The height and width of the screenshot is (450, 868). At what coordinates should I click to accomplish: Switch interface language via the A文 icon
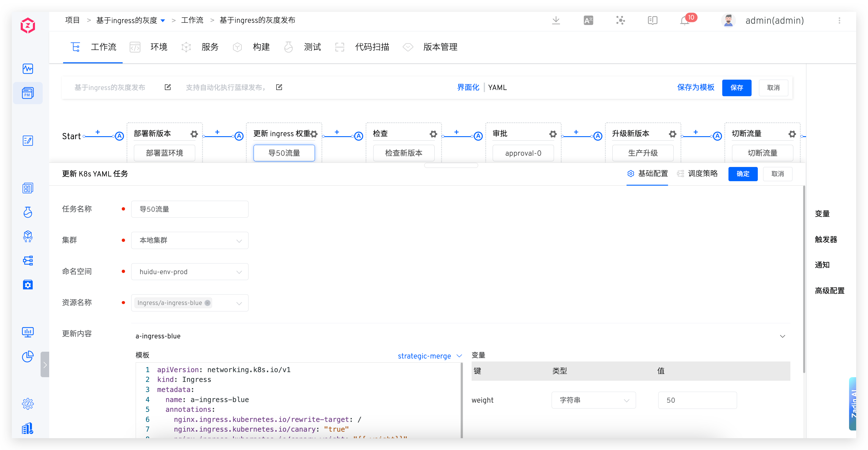pyautogui.click(x=588, y=20)
